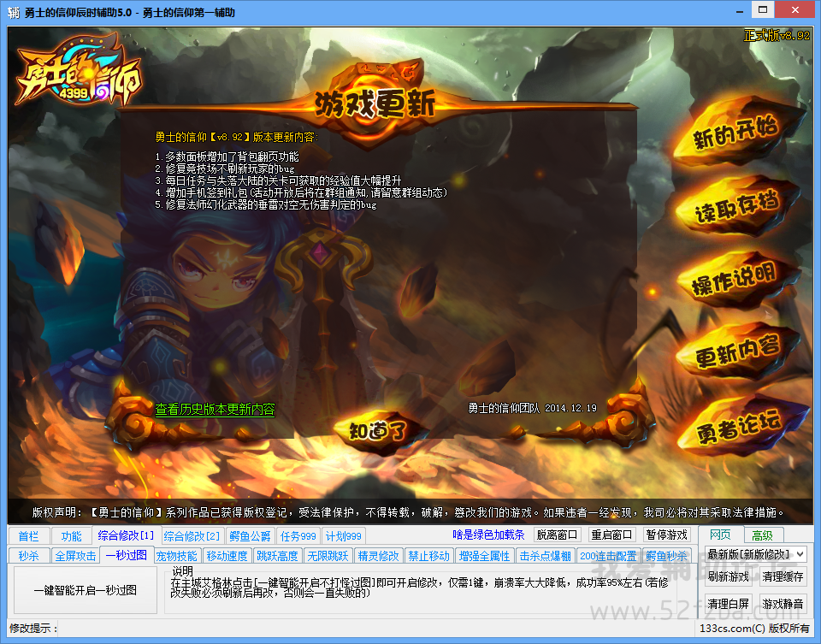Click the 正式版v8.92 version label
This screenshot has width=821, height=644.
pos(777,35)
